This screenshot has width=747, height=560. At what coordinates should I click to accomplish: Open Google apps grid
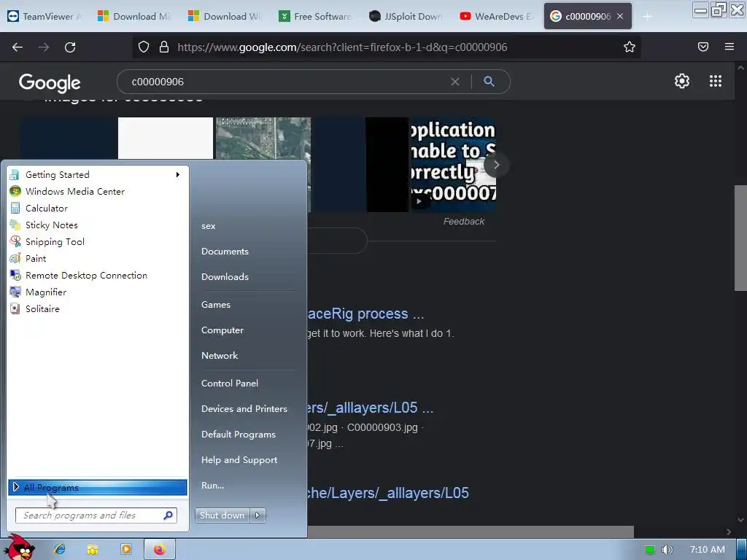716,81
